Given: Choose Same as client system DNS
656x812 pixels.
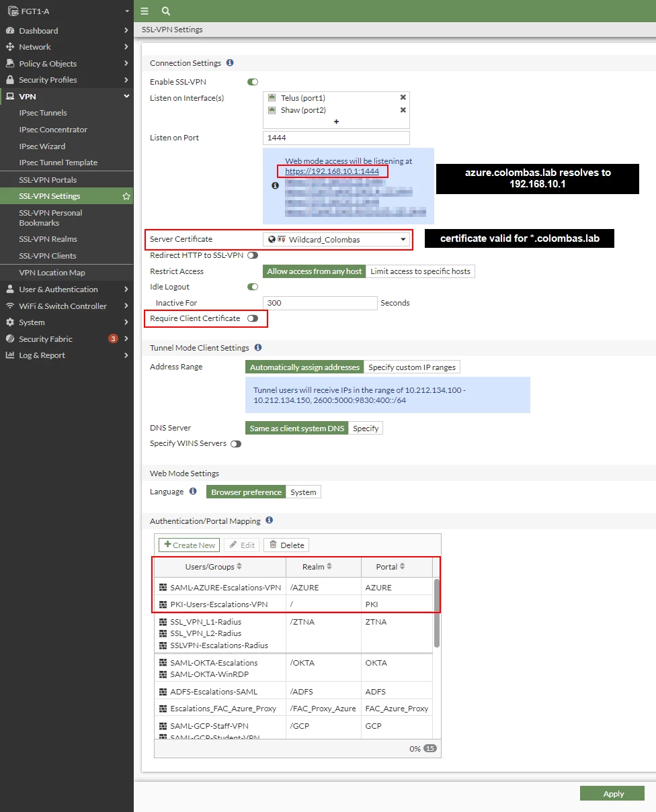Looking at the screenshot, I should tap(296, 428).
